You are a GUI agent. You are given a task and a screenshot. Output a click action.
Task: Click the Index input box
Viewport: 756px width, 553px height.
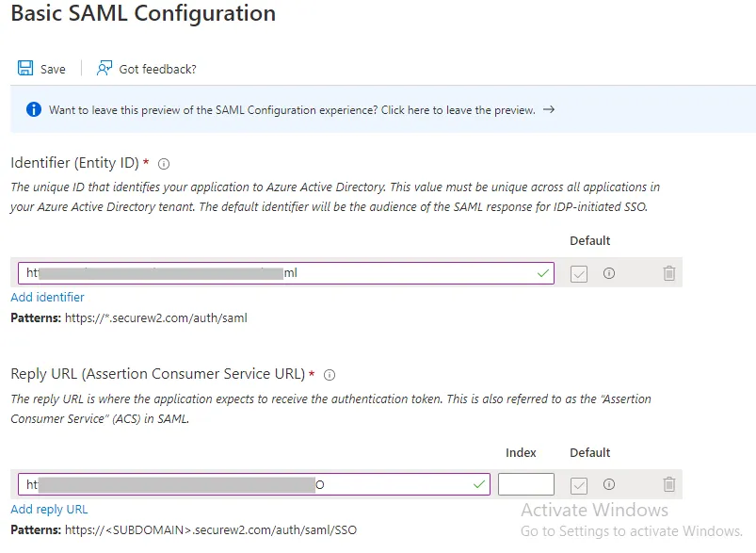[525, 484]
